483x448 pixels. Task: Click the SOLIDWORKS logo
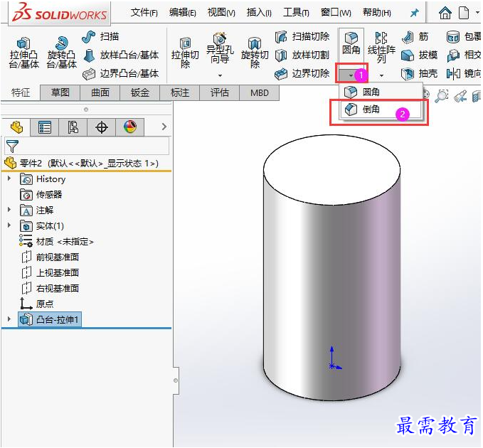60,13
